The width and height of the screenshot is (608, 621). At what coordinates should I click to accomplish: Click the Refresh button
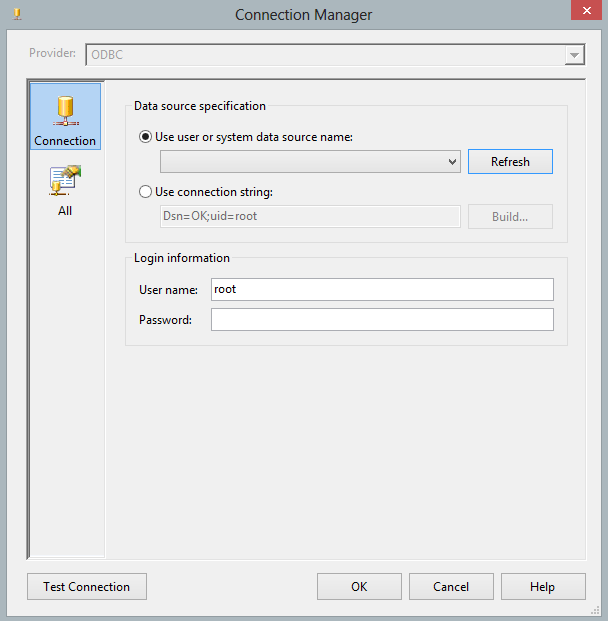[510, 162]
